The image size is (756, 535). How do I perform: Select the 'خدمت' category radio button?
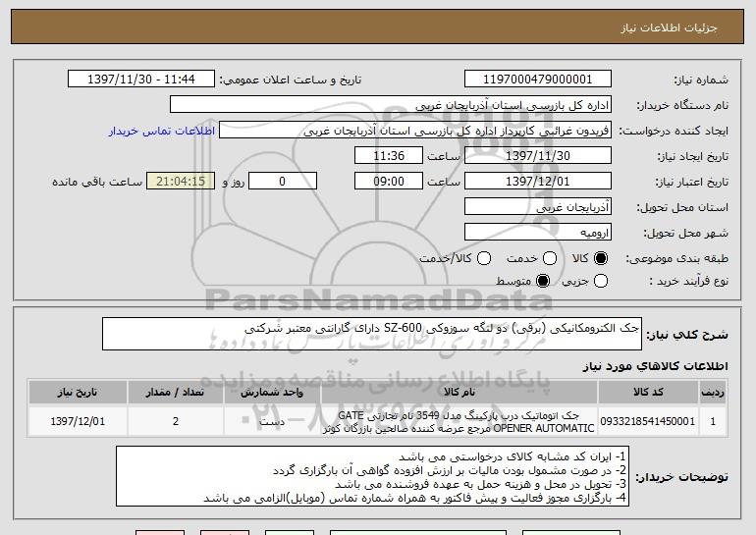550,258
